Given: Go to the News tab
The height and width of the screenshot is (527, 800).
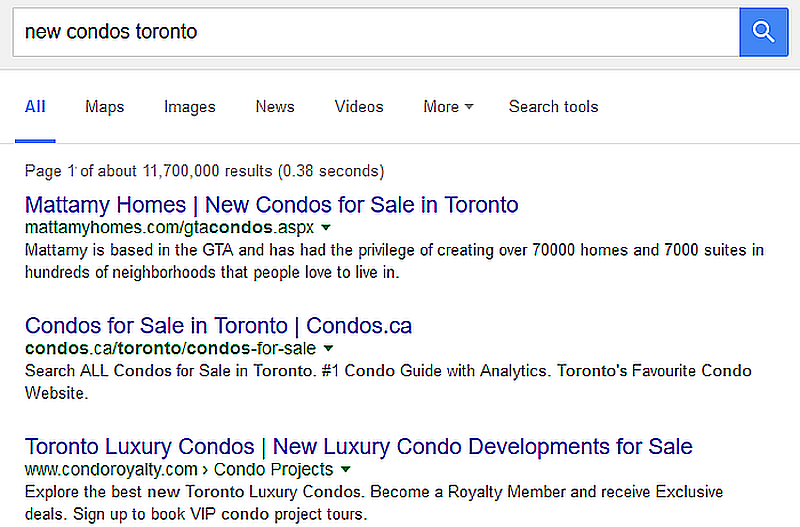Looking at the screenshot, I should (275, 107).
